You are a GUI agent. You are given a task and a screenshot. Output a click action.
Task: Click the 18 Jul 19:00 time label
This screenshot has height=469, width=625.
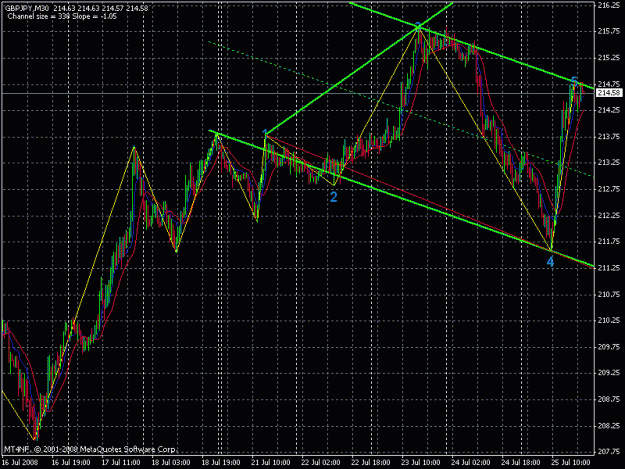(x=221, y=462)
